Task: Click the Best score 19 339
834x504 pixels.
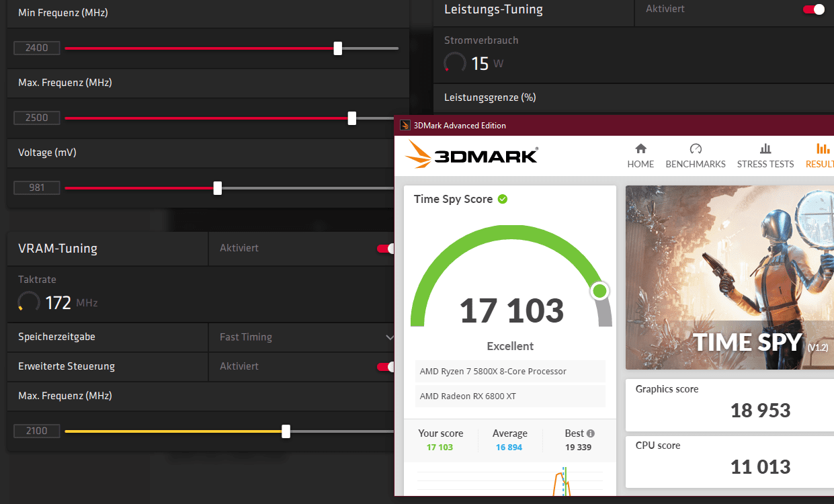Action: point(579,448)
